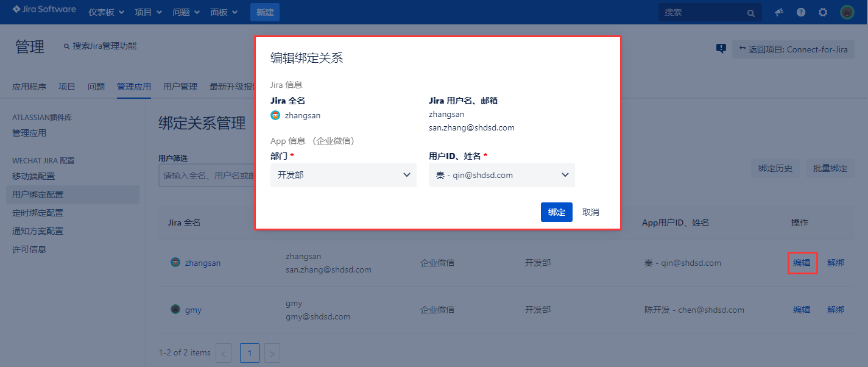
Task: Expand the 用户ID、姓名 dropdown
Action: (501, 175)
